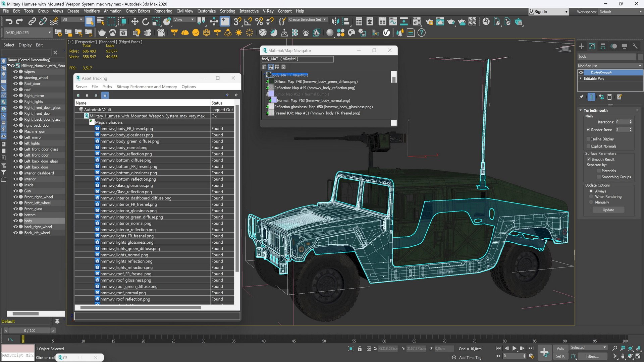Toggle the TurboSmooth modifier eye icon
The width and height of the screenshot is (644, 362).
pyautogui.click(x=581, y=73)
